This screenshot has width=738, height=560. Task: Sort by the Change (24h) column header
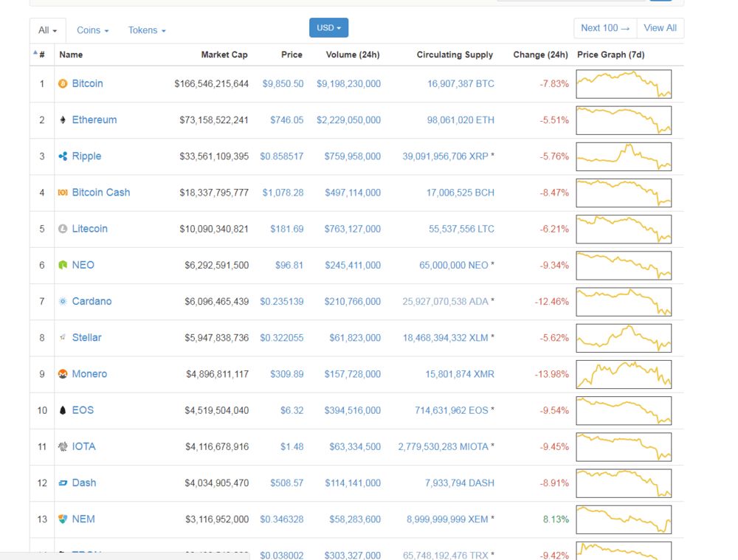coord(540,55)
